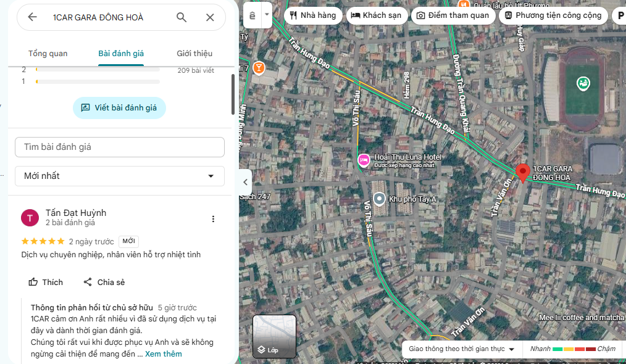The width and height of the screenshot is (626, 364).
Task: Select Điểm tham quan chip
Action: 453,15
